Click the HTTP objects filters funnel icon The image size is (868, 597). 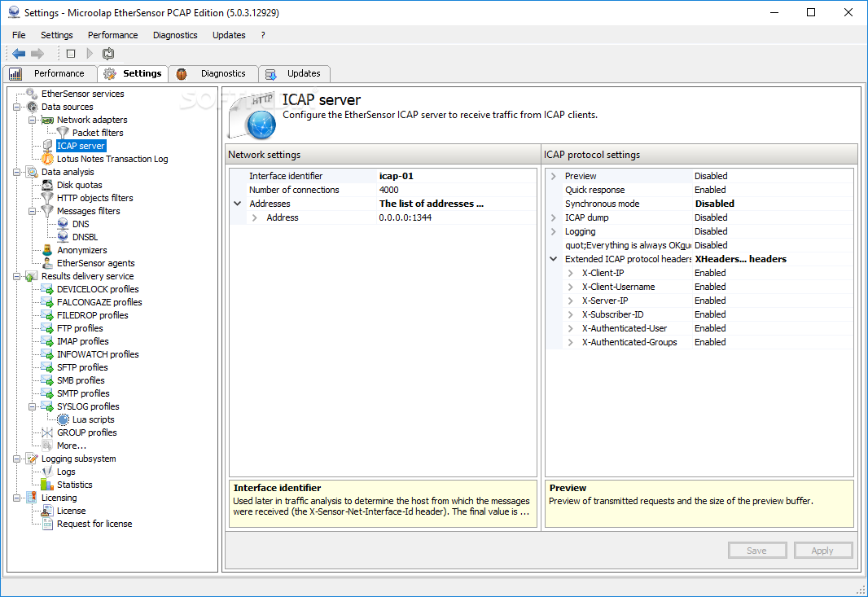tap(47, 198)
